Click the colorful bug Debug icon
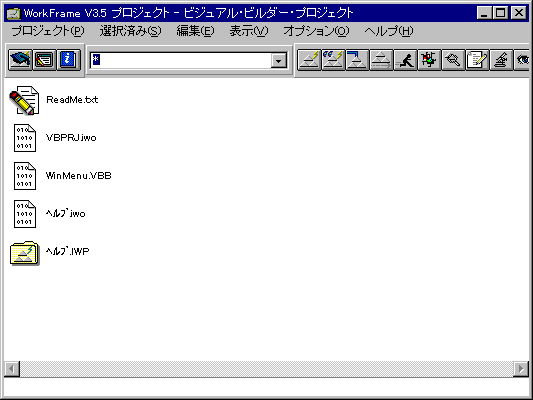The image size is (533, 400). tap(430, 60)
